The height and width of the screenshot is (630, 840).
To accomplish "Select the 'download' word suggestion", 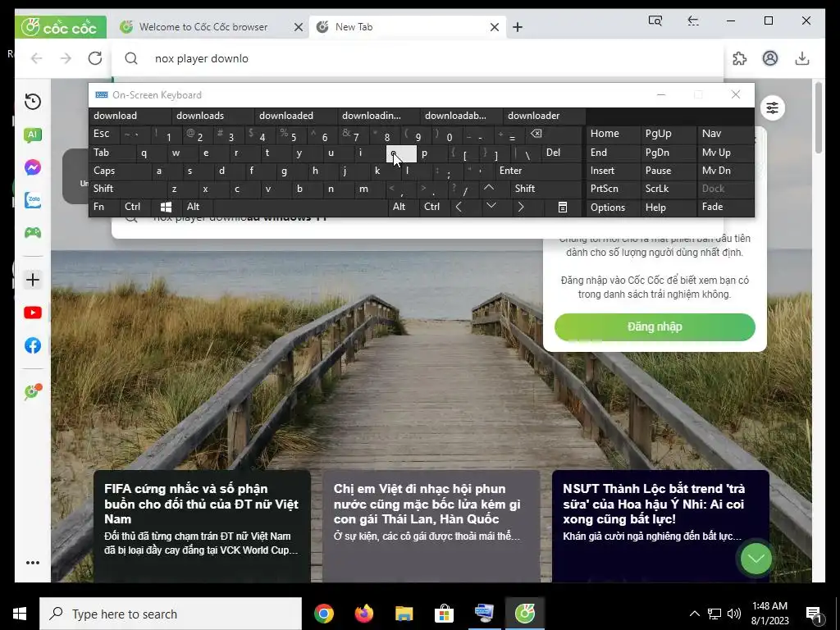I will (130, 116).
